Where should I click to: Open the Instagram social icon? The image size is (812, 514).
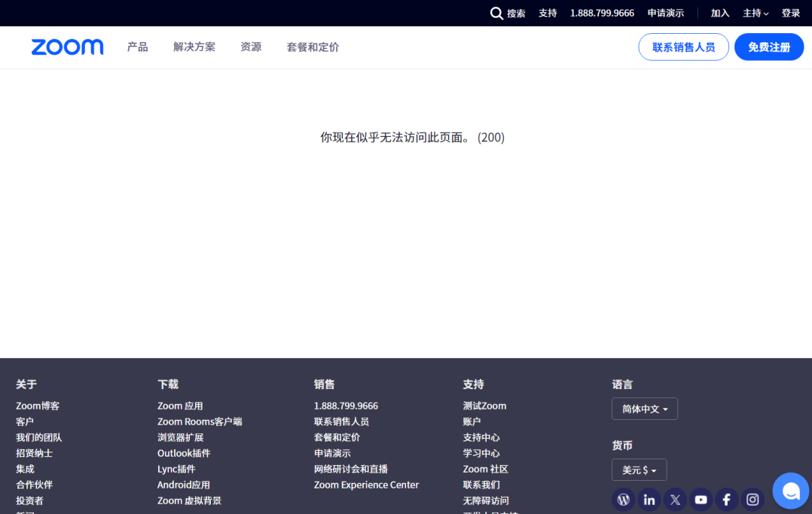tap(752, 499)
